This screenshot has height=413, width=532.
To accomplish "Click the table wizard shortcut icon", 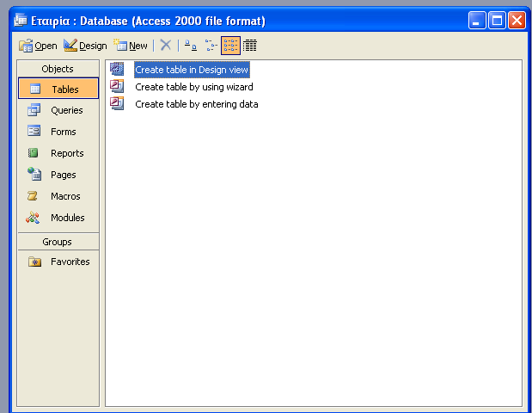I will tap(117, 86).
